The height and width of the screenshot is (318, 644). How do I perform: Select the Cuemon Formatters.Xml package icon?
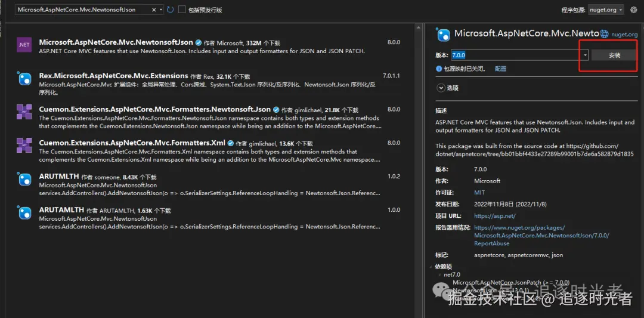pyautogui.click(x=24, y=145)
